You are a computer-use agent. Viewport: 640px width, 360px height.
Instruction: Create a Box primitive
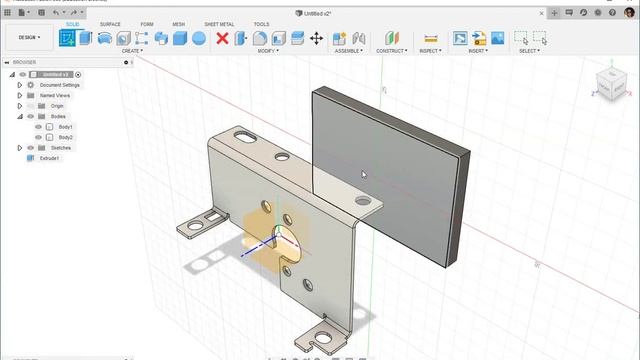180,38
